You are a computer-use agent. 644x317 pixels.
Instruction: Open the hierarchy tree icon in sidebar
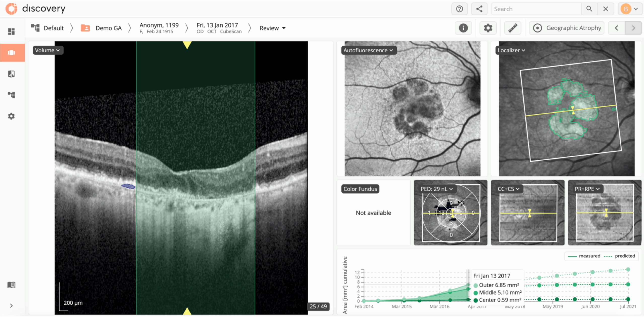click(x=11, y=95)
